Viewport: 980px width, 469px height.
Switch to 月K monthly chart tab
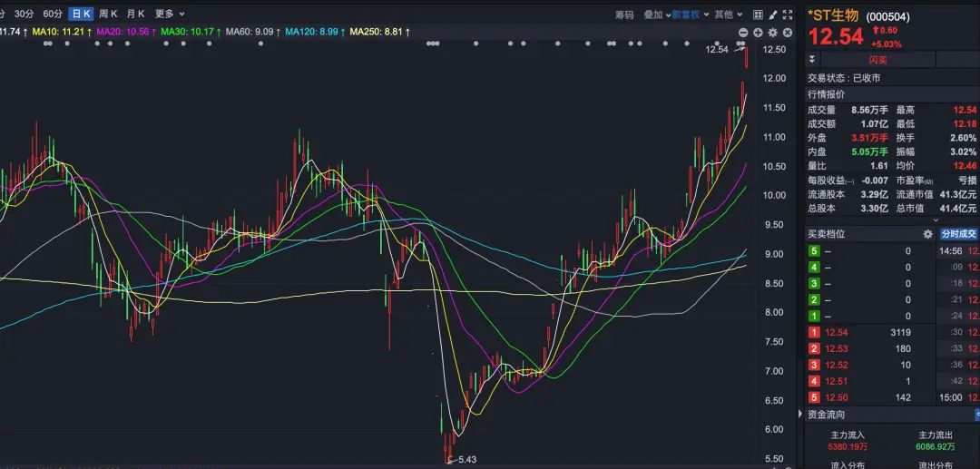coord(135,14)
